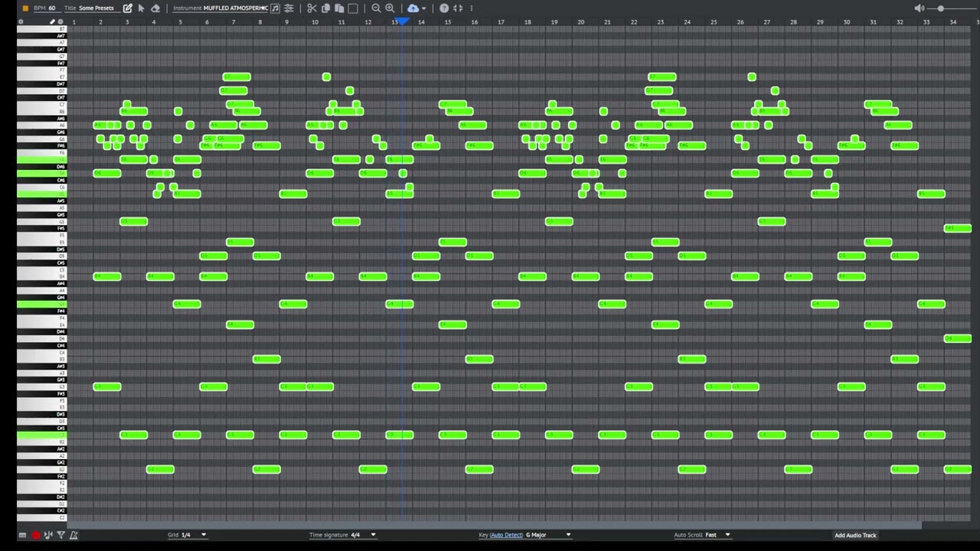
Task: Click measure 5 on the timeline ruler
Action: (x=180, y=21)
